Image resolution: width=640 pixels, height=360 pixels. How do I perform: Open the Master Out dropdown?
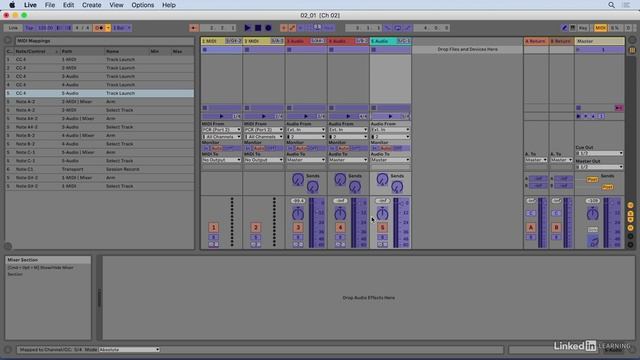click(599, 167)
